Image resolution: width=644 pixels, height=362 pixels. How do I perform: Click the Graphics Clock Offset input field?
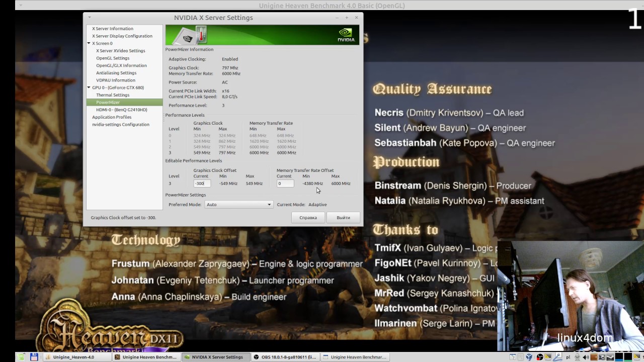point(202,184)
